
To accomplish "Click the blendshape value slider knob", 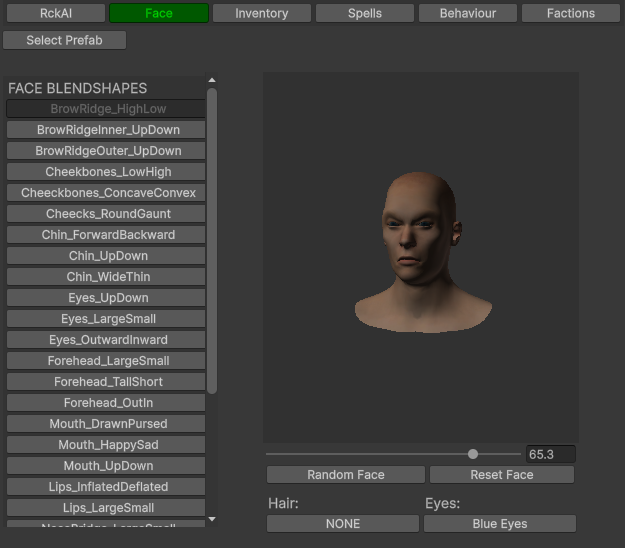I will [x=473, y=454].
